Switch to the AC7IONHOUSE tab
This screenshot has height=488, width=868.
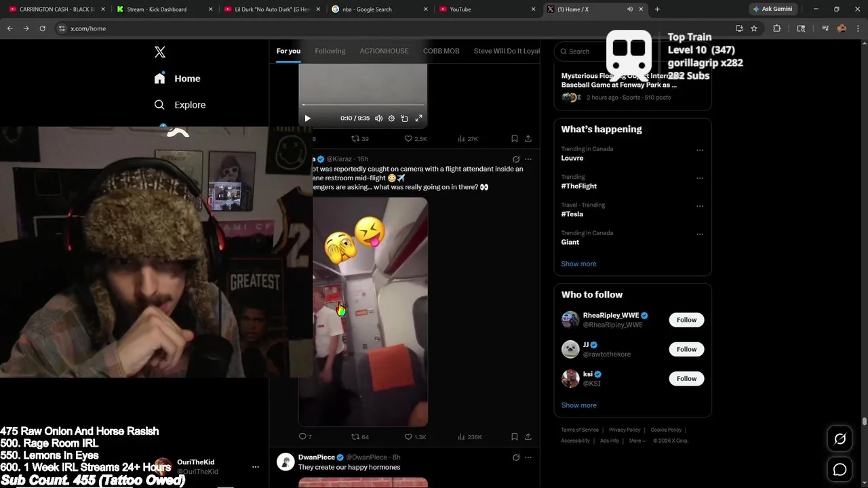tap(384, 51)
